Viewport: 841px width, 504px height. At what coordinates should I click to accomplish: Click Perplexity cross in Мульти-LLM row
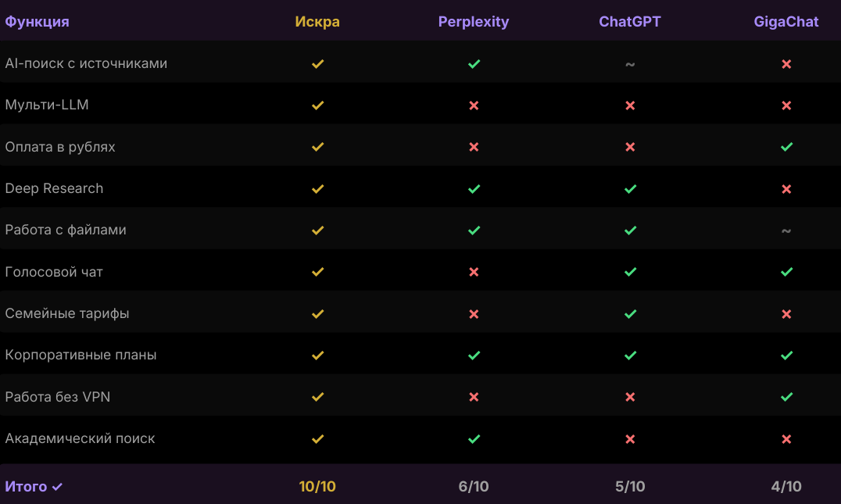coord(474,105)
